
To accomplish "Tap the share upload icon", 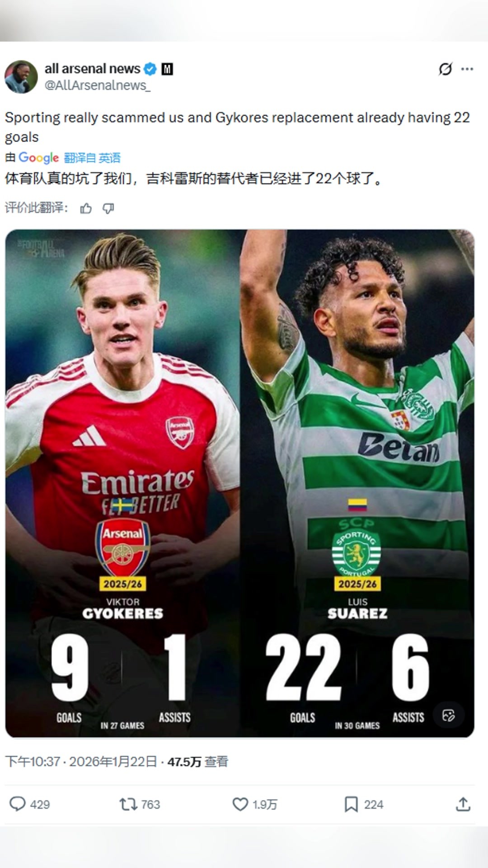I will point(463,804).
